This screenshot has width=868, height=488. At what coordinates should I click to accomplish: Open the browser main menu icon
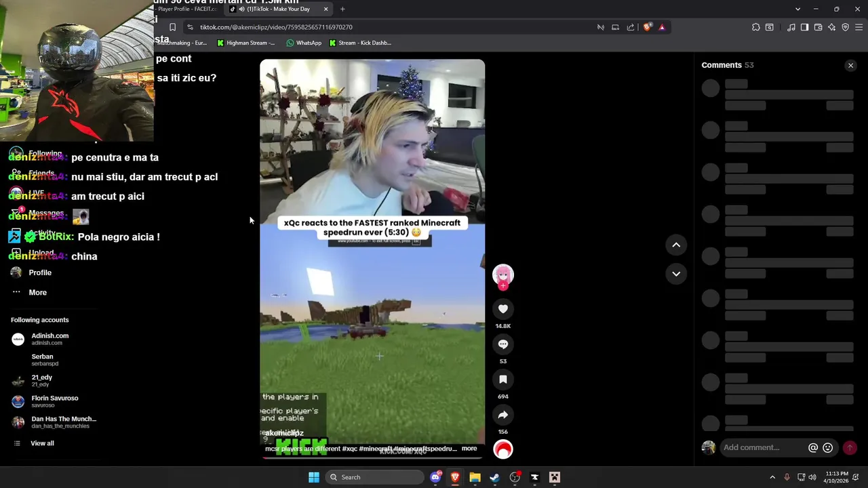(859, 27)
